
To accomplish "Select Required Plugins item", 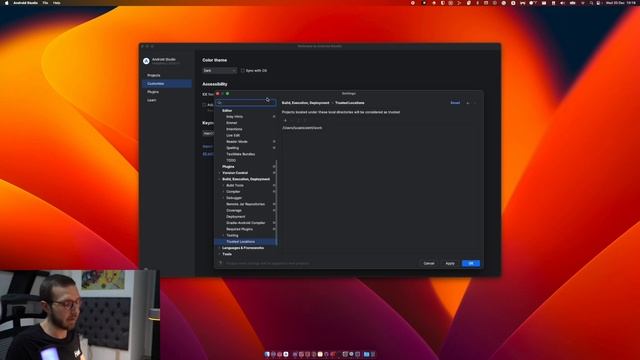I will [x=240, y=229].
